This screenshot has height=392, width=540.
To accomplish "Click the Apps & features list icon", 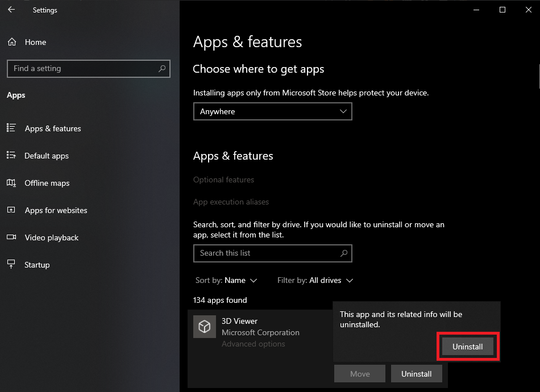I will tap(11, 128).
